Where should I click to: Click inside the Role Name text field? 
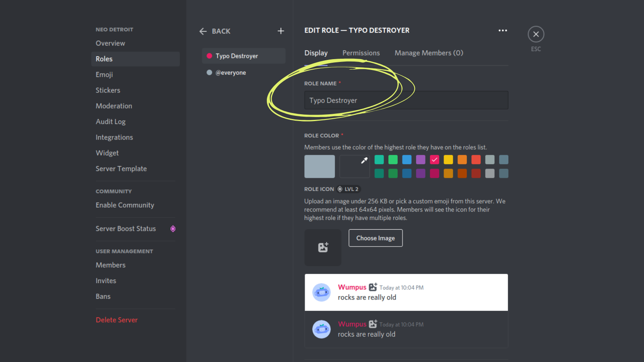click(x=406, y=100)
